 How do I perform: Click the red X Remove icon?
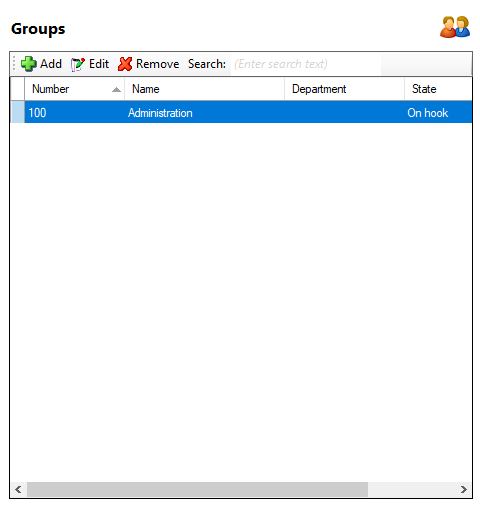[x=125, y=64]
